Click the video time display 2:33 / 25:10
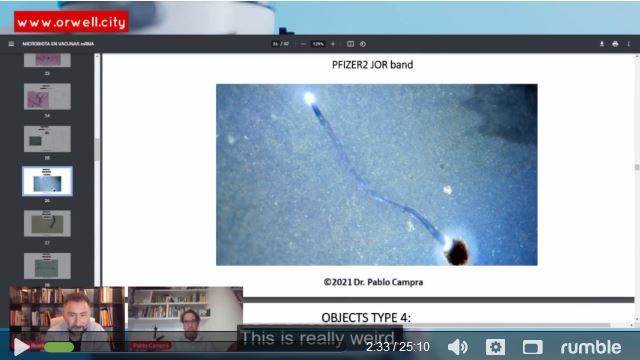This screenshot has height=360, width=640. [398, 347]
